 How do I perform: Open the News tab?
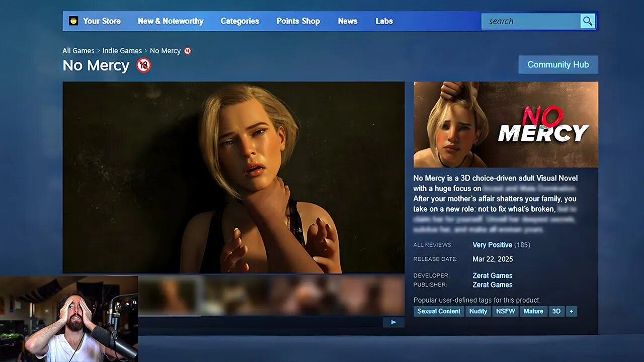(348, 21)
